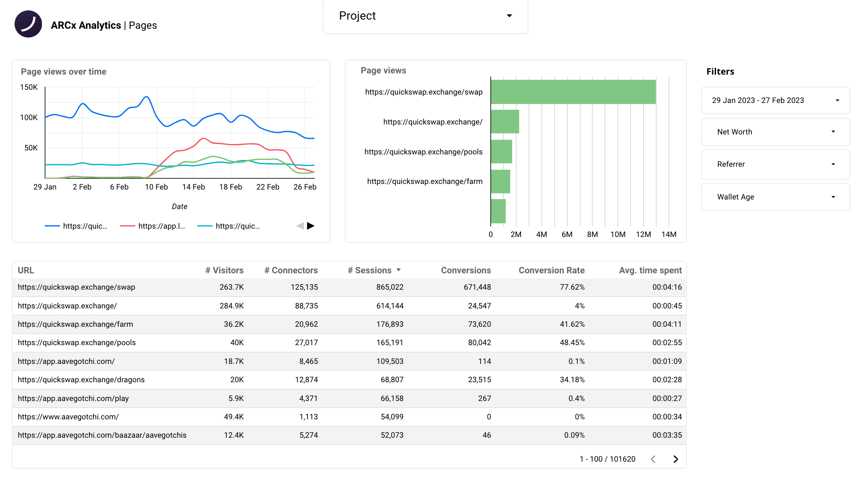
Task: Go to previous table page arrow
Action: coord(653,459)
